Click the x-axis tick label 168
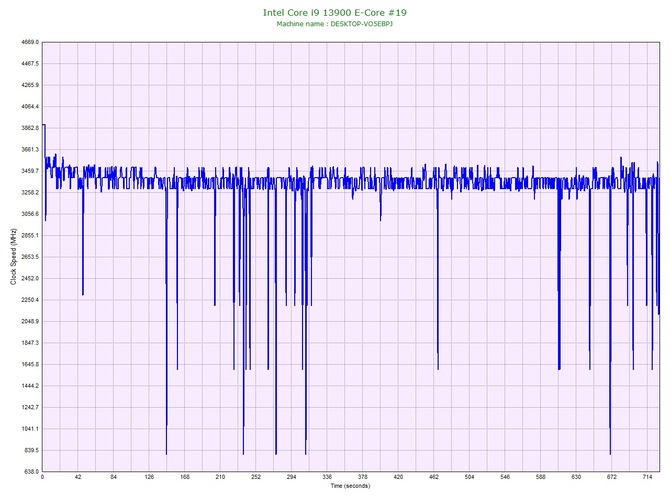The image size is (670, 503). (x=185, y=477)
